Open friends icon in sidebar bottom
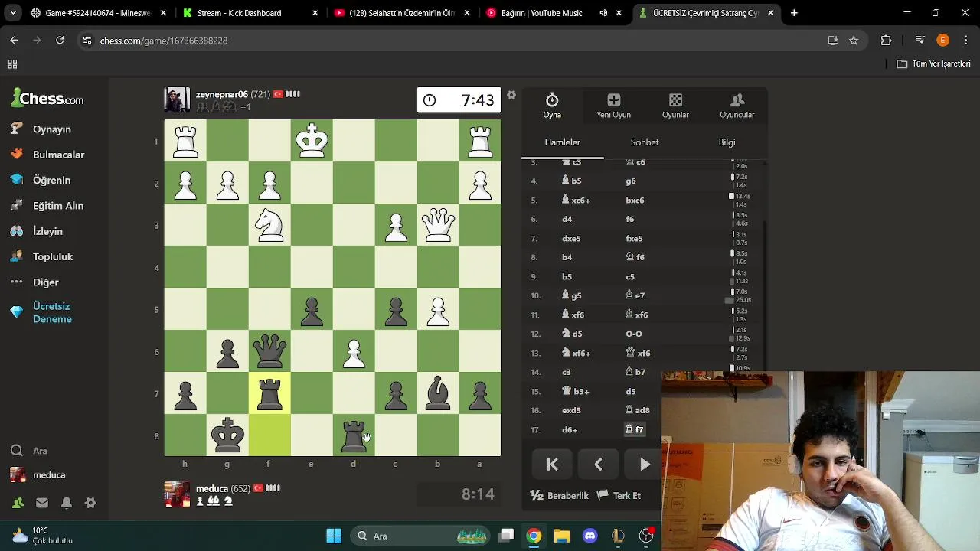 tap(17, 503)
